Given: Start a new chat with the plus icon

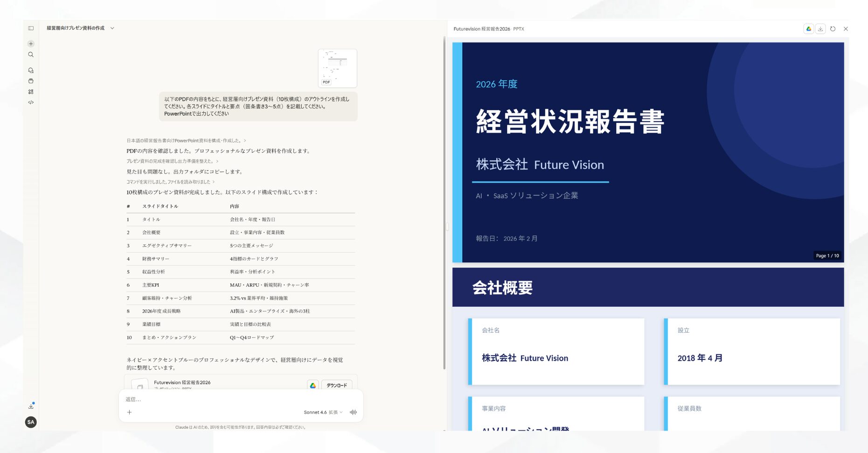Looking at the screenshot, I should click(31, 43).
